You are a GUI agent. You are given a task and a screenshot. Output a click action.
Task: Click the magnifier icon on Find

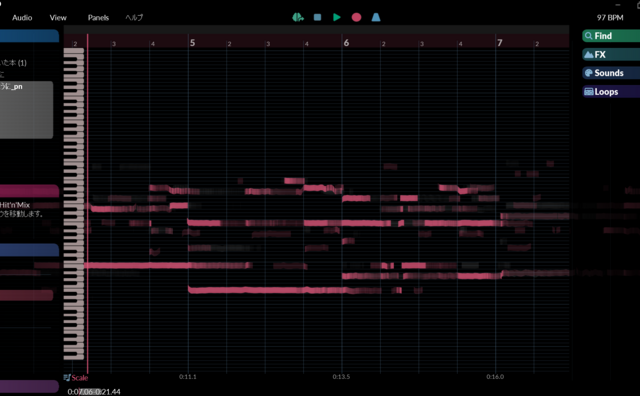tap(589, 36)
